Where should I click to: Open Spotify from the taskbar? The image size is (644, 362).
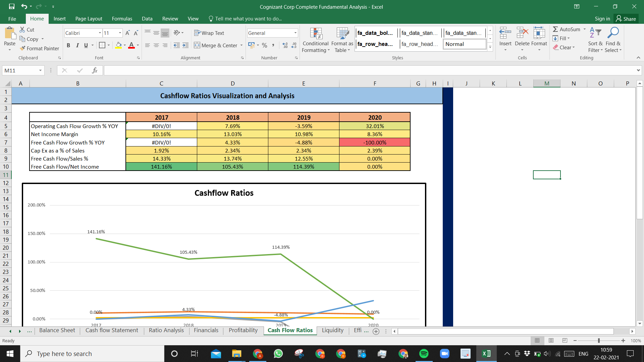click(424, 354)
